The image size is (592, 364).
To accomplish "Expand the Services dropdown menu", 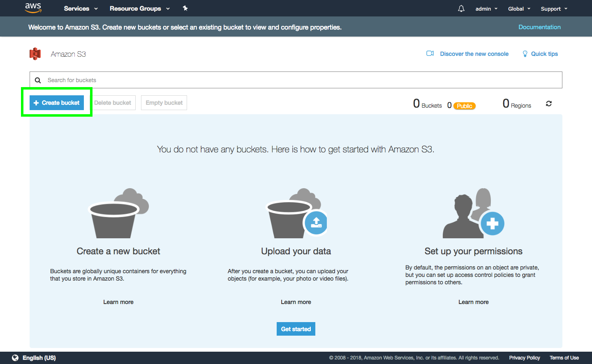I will pyautogui.click(x=81, y=9).
